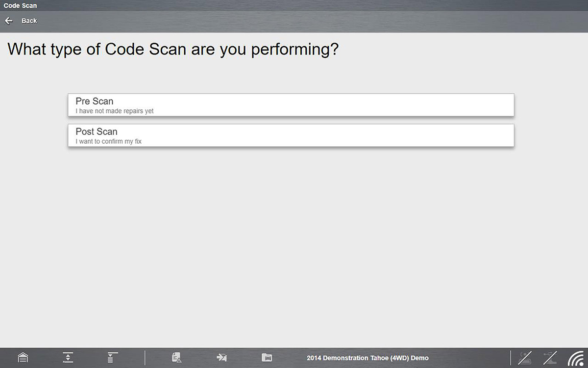
Task: Open the vehicle records folder icon
Action: [x=267, y=358]
